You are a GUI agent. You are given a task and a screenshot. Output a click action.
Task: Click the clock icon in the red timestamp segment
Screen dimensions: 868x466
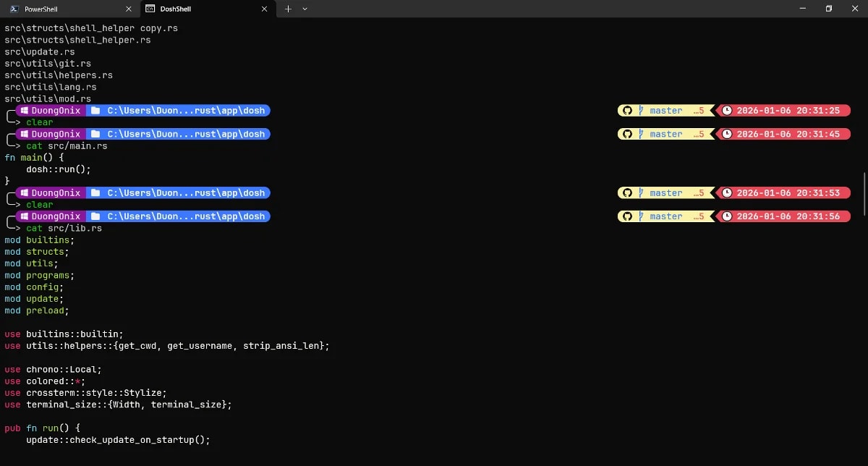point(726,110)
